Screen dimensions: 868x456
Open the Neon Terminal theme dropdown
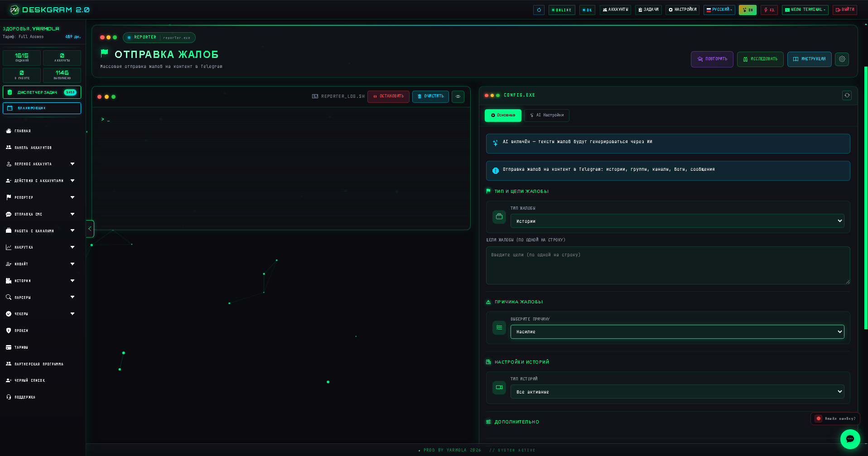[805, 10]
